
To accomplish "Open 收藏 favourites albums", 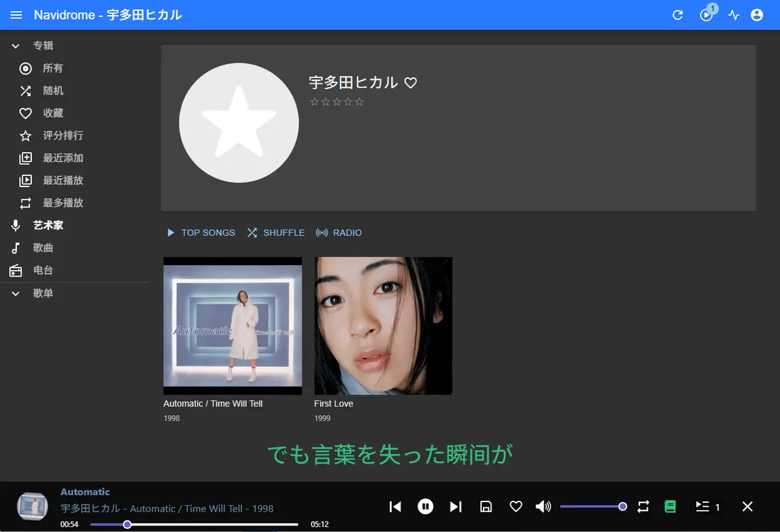I will [x=74, y=113].
